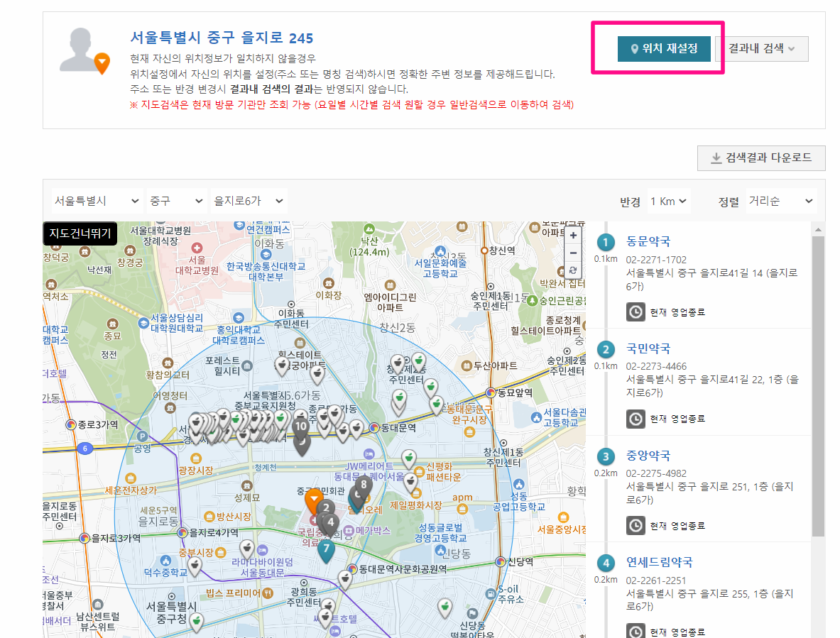The height and width of the screenshot is (638, 840).
Task: Open the 연세드림약국 pharmacy link
Action: pyautogui.click(x=660, y=563)
